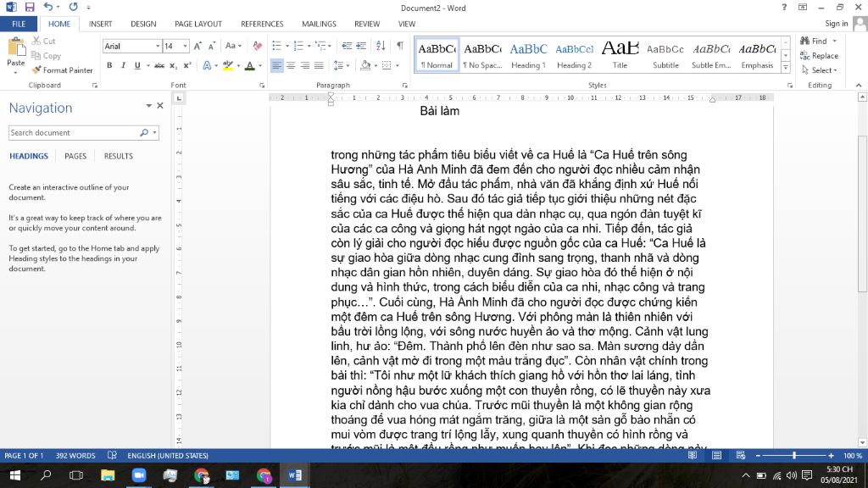Click the font color red swatch button
868x488 pixels.
[x=250, y=65]
